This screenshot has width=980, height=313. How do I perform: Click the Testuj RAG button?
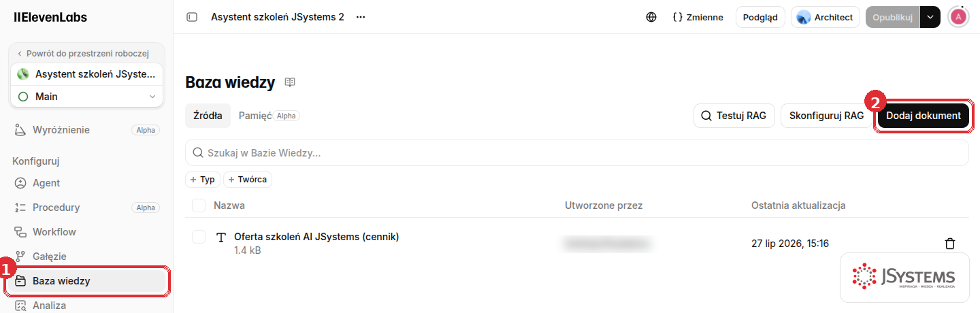point(734,116)
